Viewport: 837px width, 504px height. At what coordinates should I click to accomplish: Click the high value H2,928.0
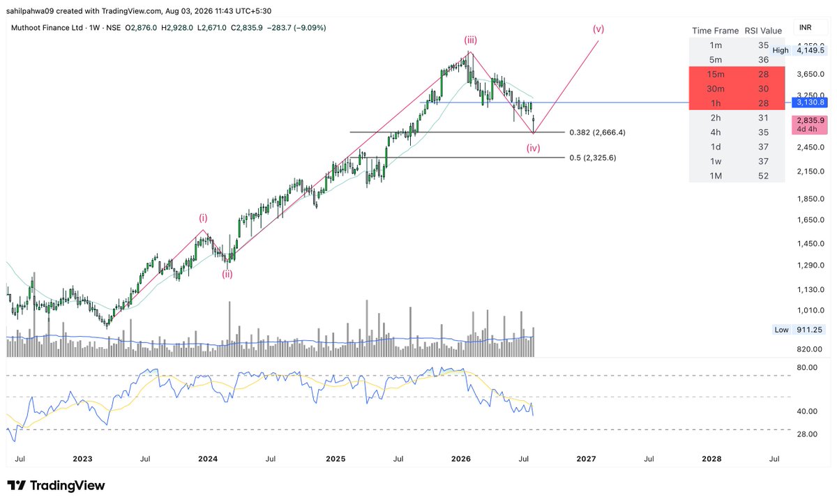click(178, 28)
